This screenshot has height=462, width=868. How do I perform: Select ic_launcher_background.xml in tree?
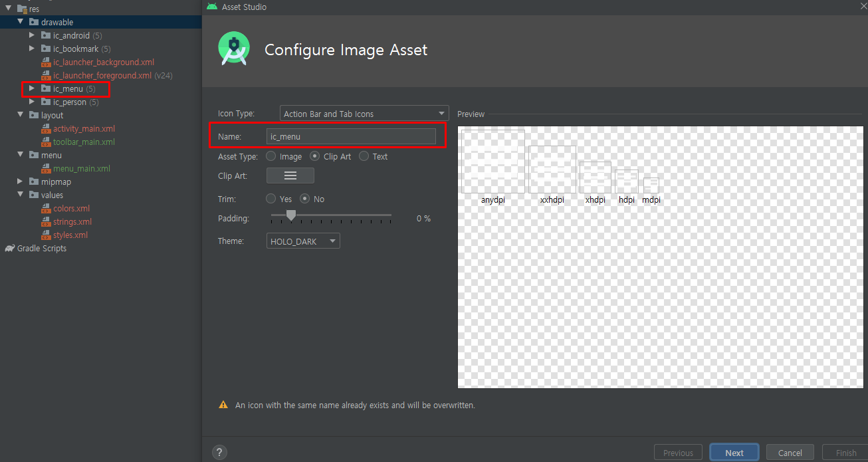click(x=104, y=62)
